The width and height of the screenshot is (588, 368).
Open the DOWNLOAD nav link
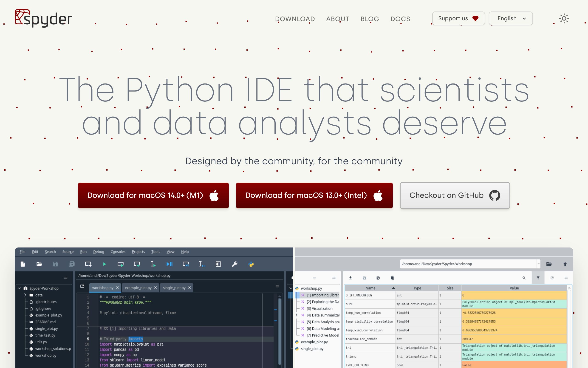(295, 19)
